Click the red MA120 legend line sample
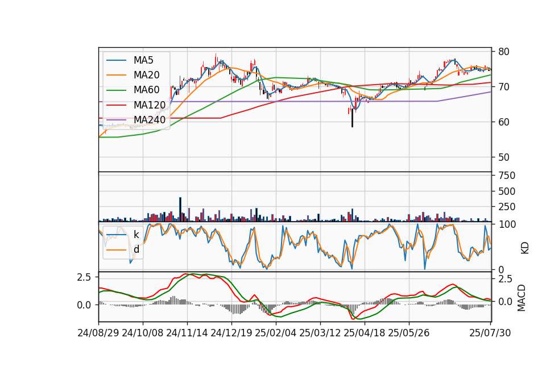Viewport: 546px width, 392px height. tap(116, 105)
